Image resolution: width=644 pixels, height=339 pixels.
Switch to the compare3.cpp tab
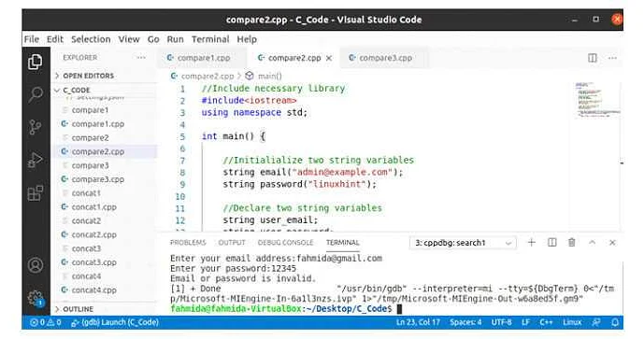384,58
